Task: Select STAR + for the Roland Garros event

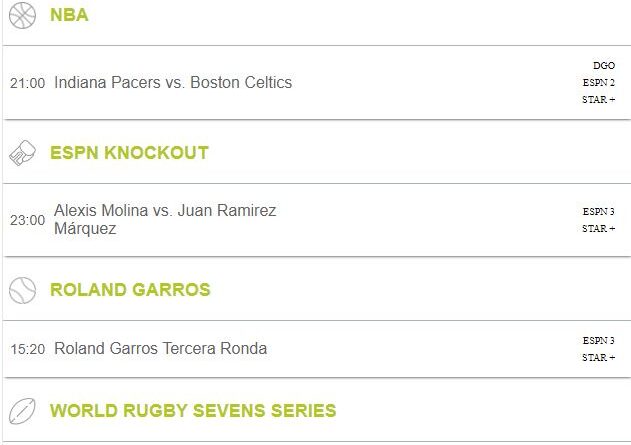Action: click(x=598, y=358)
